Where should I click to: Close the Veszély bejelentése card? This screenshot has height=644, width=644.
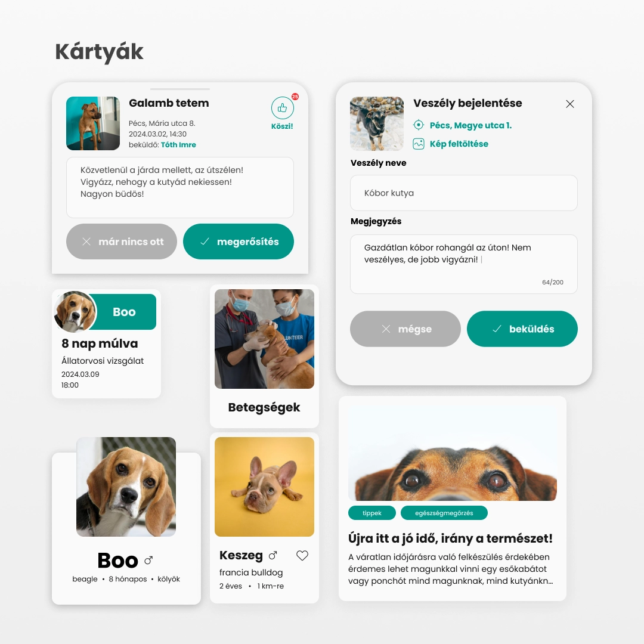[x=569, y=104]
